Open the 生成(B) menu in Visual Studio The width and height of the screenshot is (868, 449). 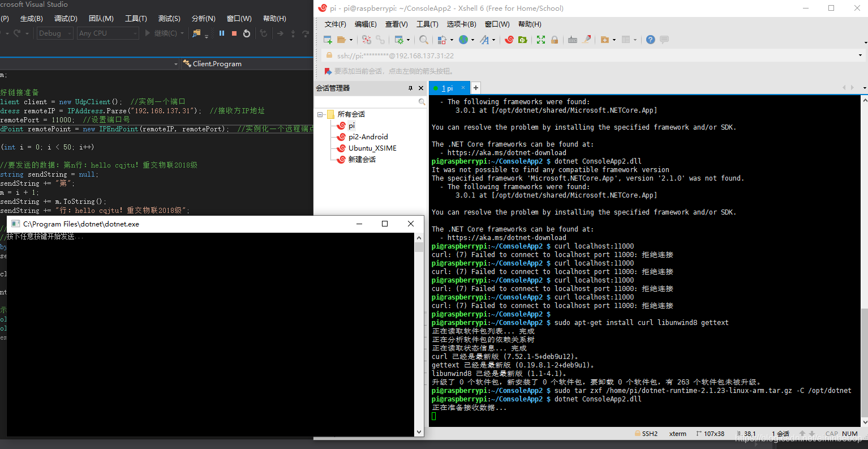pyautogui.click(x=32, y=19)
